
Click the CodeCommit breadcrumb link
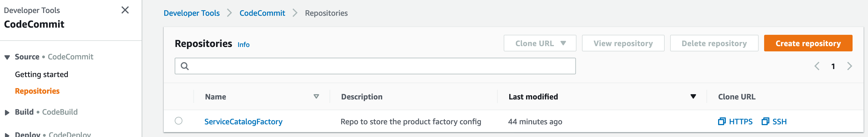tap(262, 13)
